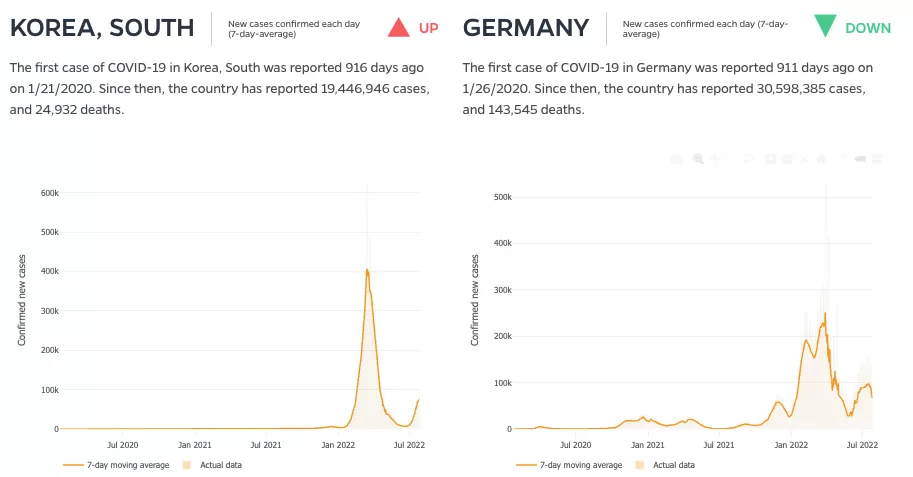Click the Zoom in square icon in modebar

(771, 159)
